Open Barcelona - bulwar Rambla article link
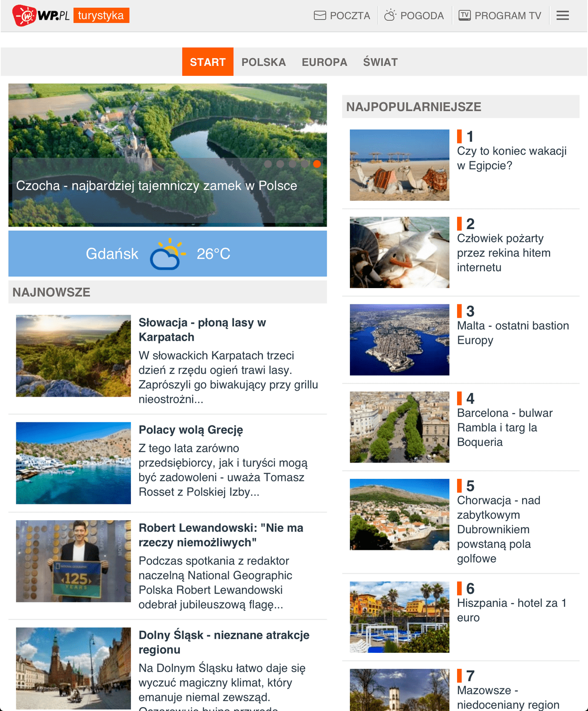 (504, 427)
